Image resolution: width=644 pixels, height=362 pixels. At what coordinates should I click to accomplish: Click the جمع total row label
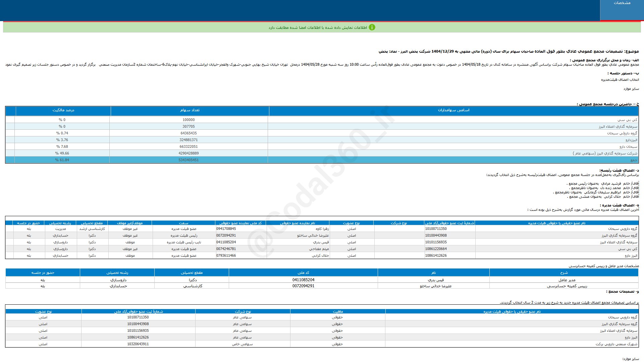(x=634, y=160)
